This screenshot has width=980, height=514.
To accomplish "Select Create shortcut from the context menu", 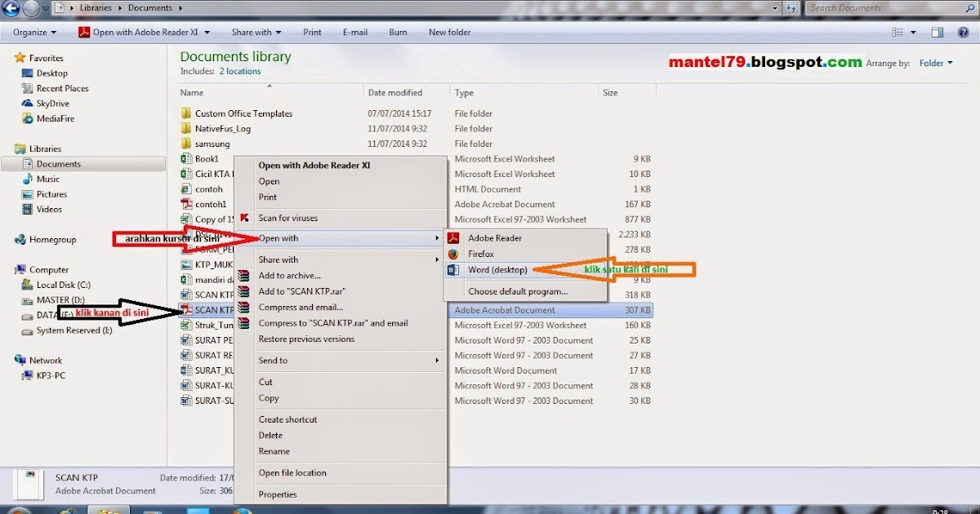I will pyautogui.click(x=287, y=419).
